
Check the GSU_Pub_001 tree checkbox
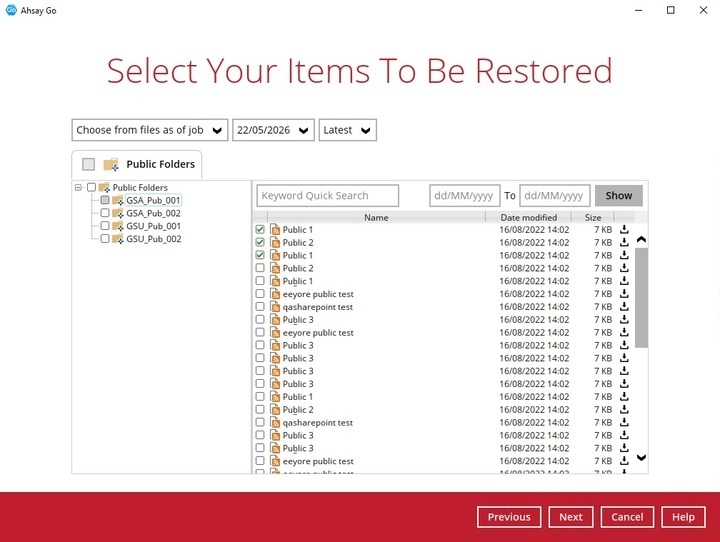click(x=105, y=226)
